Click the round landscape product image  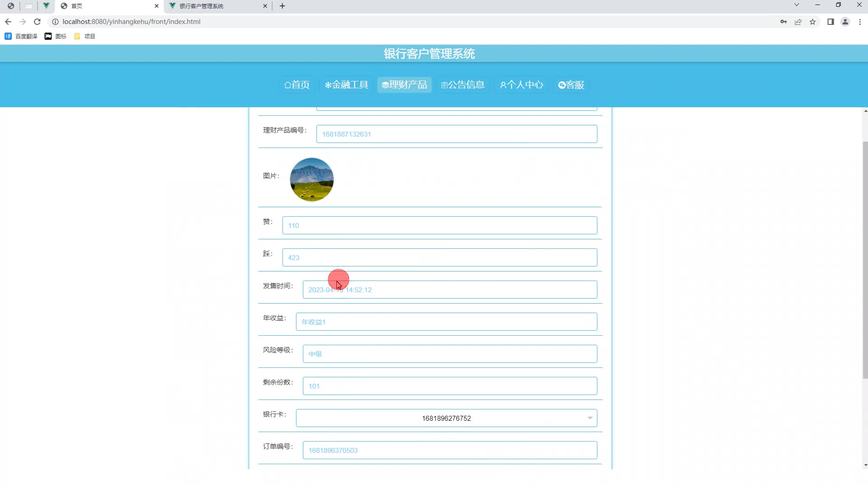pos(311,180)
